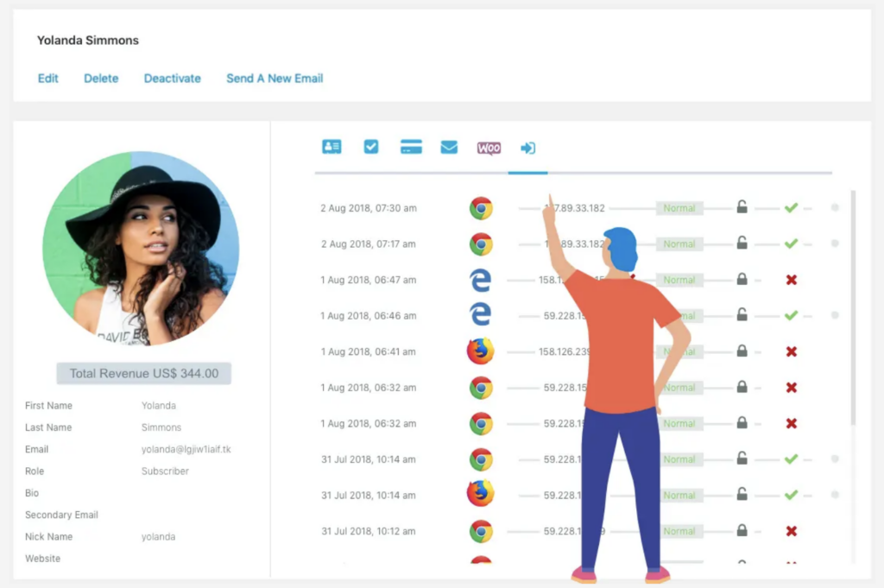The height and width of the screenshot is (588, 884).
Task: Select the login history tab icon
Action: click(x=527, y=149)
